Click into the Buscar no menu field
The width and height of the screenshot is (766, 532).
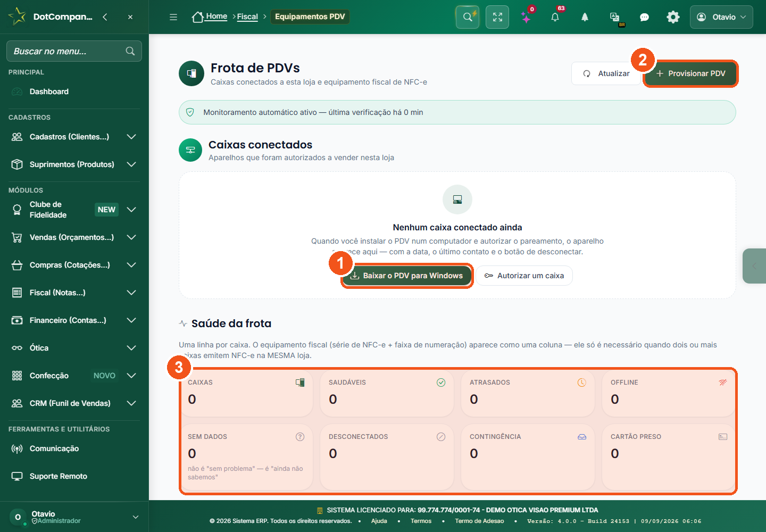pyautogui.click(x=74, y=51)
